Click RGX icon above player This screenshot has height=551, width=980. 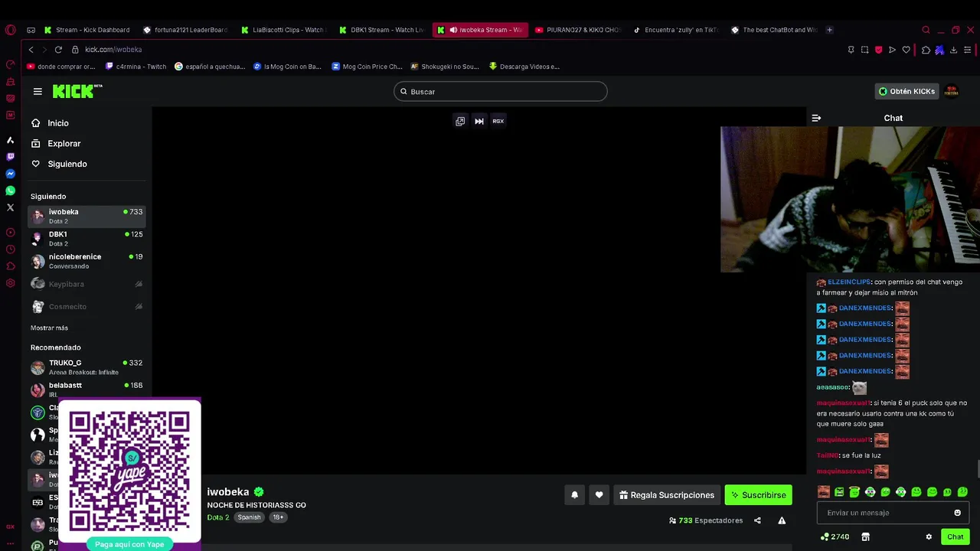click(x=498, y=121)
